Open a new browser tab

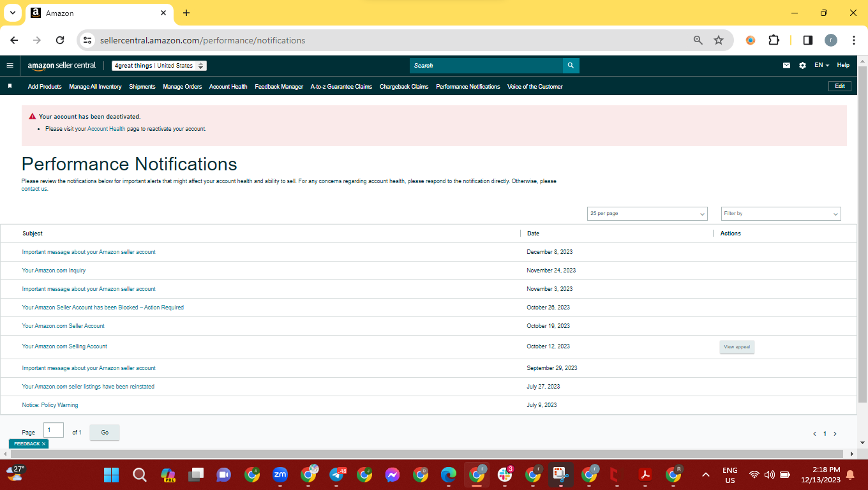point(186,13)
